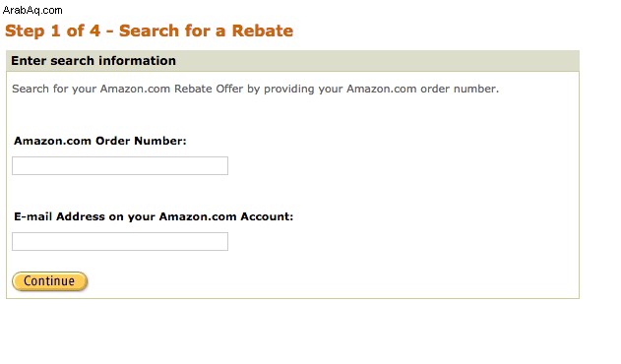Viewport: 621px width, 364px height.
Task: Click the word "Account:" in the e-mail label
Action: pyautogui.click(x=267, y=216)
